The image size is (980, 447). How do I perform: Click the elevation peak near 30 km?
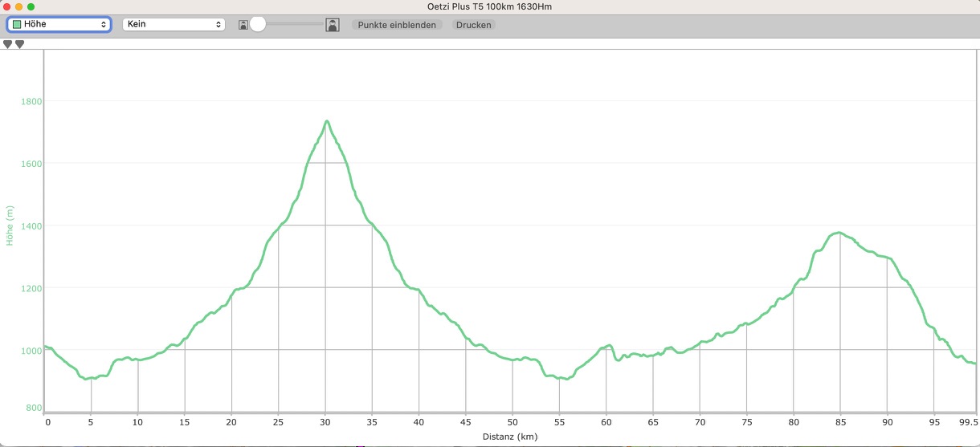327,121
